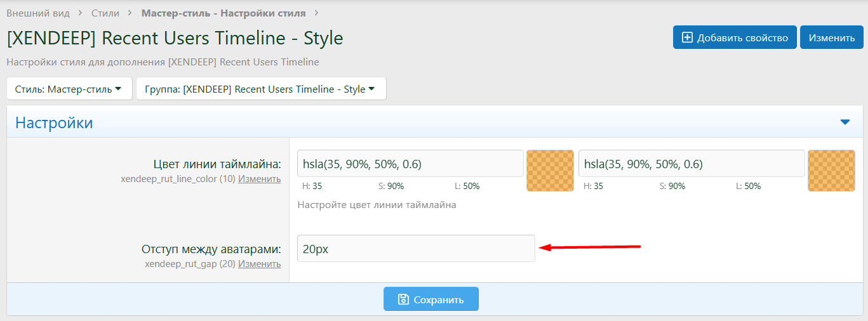Click the Настройки section heading
Image resolution: width=868 pixels, height=321 pixels.
pyautogui.click(x=54, y=122)
